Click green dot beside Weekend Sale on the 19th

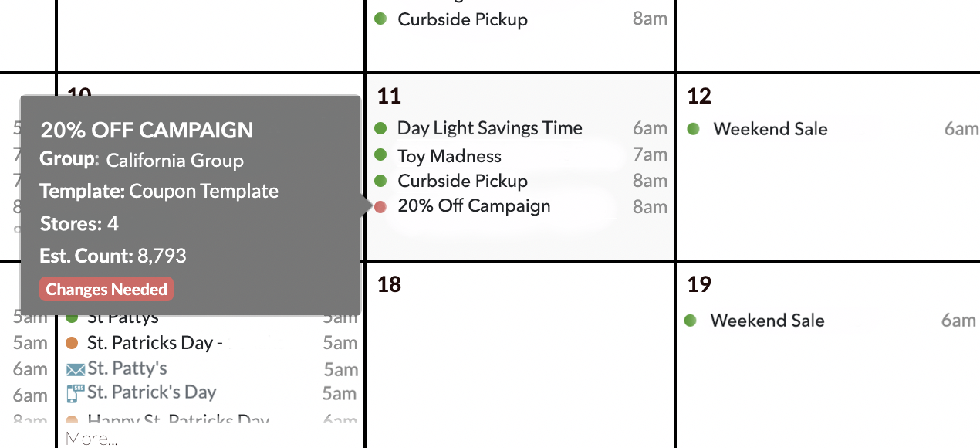pos(691,320)
